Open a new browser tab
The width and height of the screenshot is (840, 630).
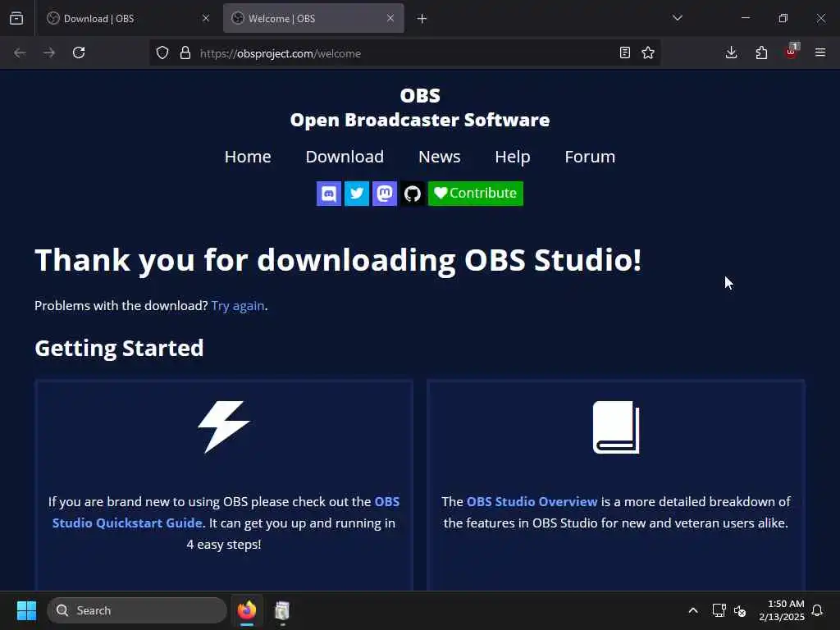422,19
